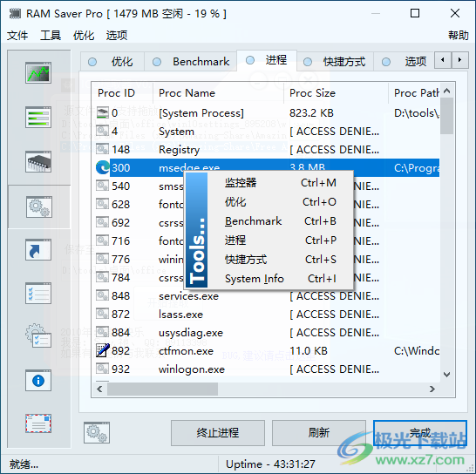
Task: Click the Uptime status bar entry
Action: tap(270, 464)
